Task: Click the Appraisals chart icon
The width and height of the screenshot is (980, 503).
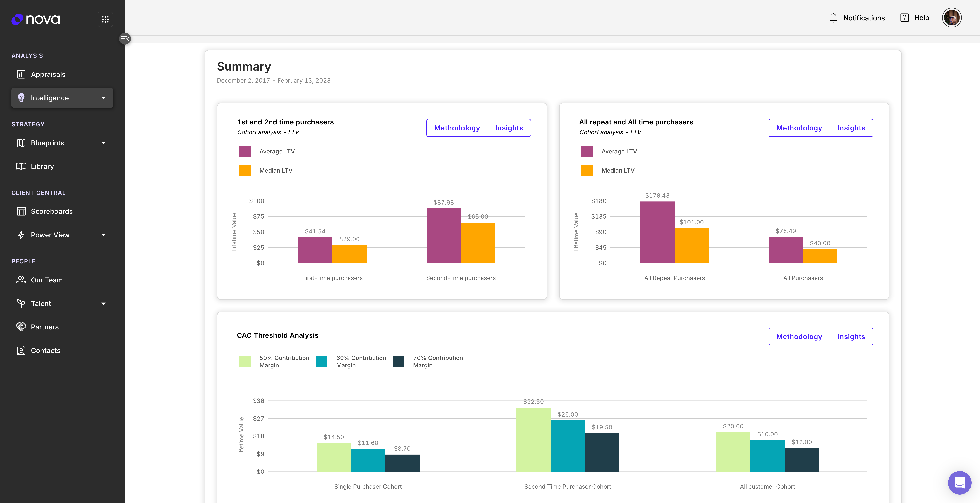Action: click(21, 74)
